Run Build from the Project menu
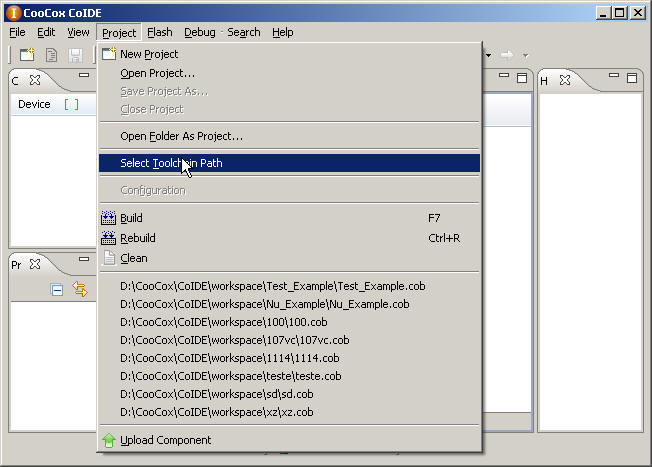652x467 pixels. tap(289, 218)
